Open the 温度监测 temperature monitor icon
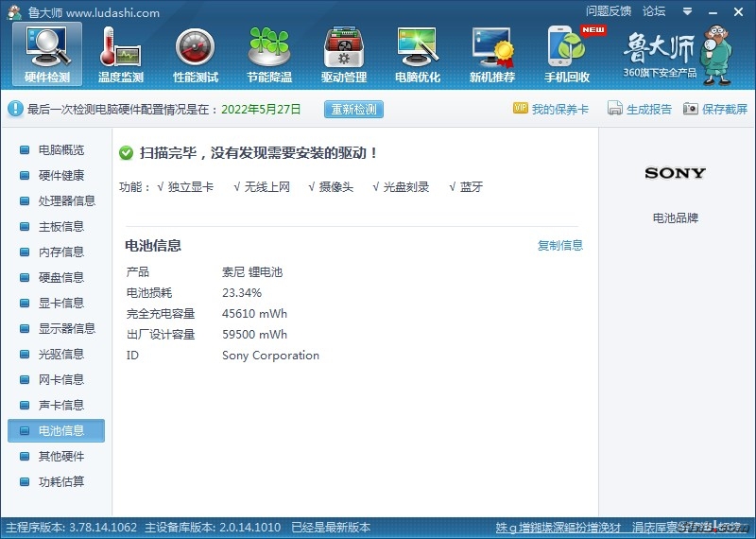 tap(120, 54)
